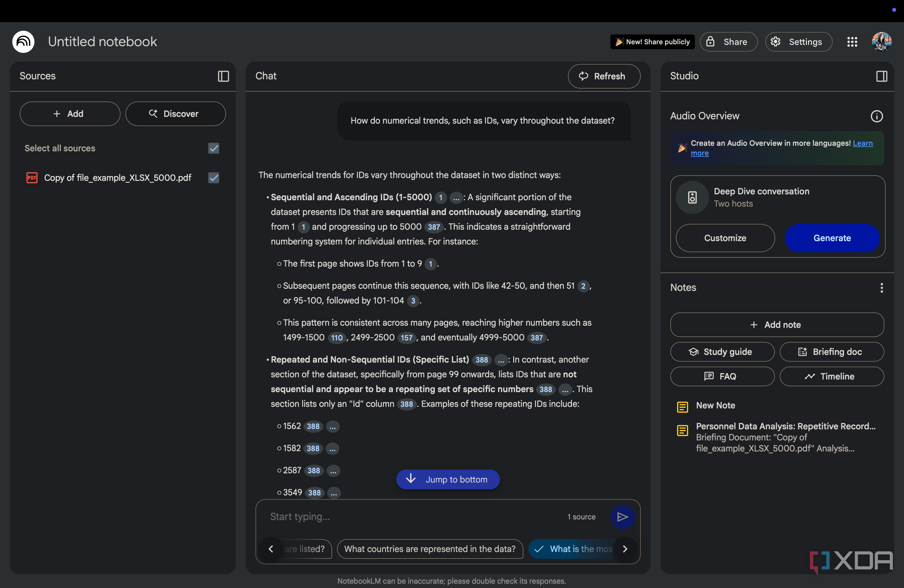Expand more citations after 'repeating set of specific numbers'
Screen dimensions: 904x588
pos(565,390)
